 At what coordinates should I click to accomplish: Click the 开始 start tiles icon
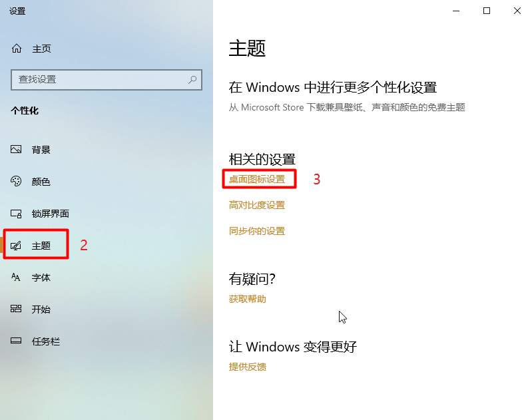(x=16, y=309)
